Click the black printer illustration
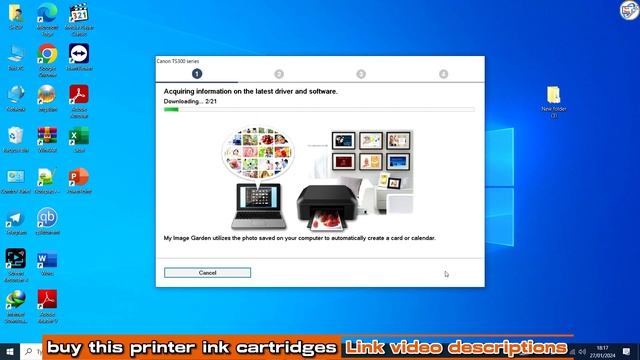The image size is (640, 360). 327,207
